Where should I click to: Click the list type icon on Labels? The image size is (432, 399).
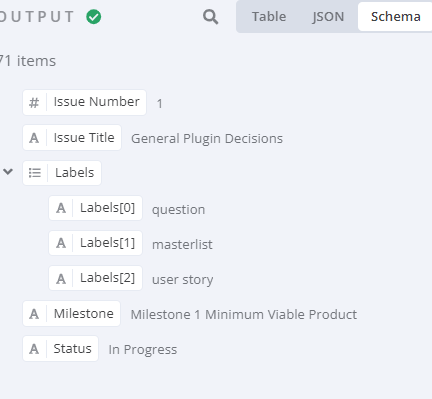click(x=35, y=173)
